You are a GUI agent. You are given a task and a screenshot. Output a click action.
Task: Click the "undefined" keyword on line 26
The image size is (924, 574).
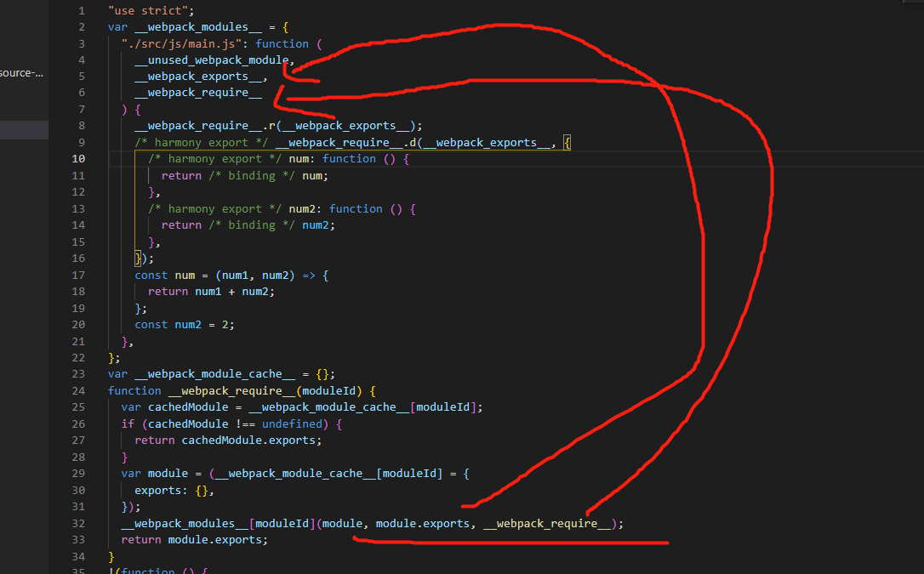click(x=292, y=423)
